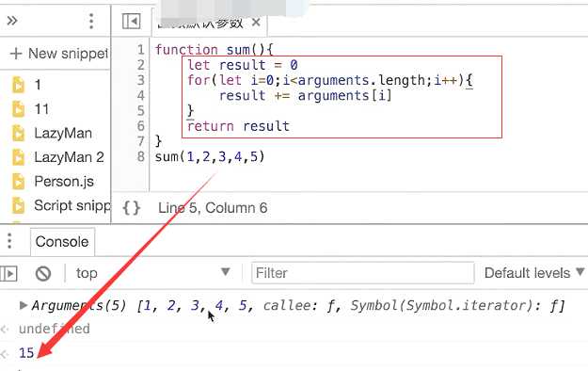Pretty-print code with curly braces icon

132,208
